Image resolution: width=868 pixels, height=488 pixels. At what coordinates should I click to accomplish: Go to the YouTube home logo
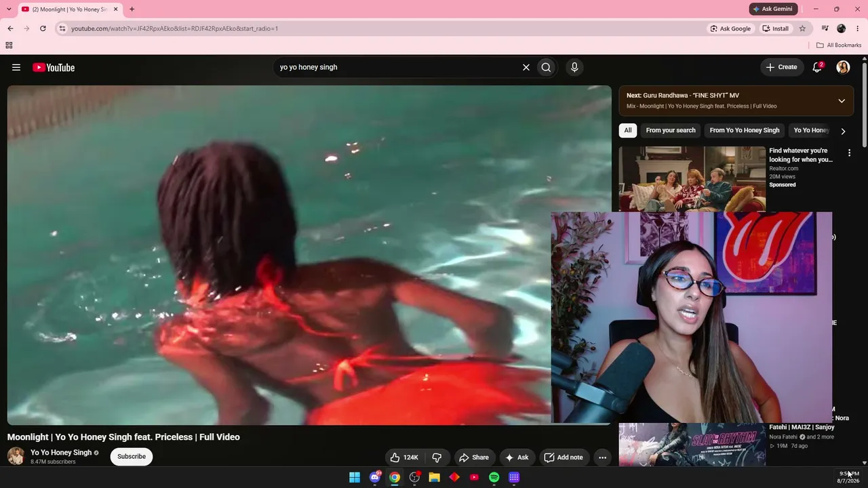click(54, 67)
